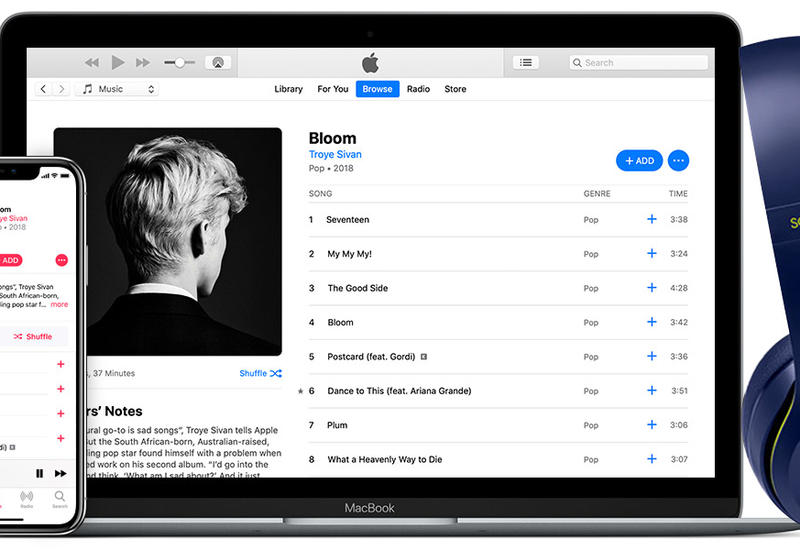This screenshot has width=800, height=550.
Task: Open the Music media picker dropdown
Action: click(x=117, y=89)
